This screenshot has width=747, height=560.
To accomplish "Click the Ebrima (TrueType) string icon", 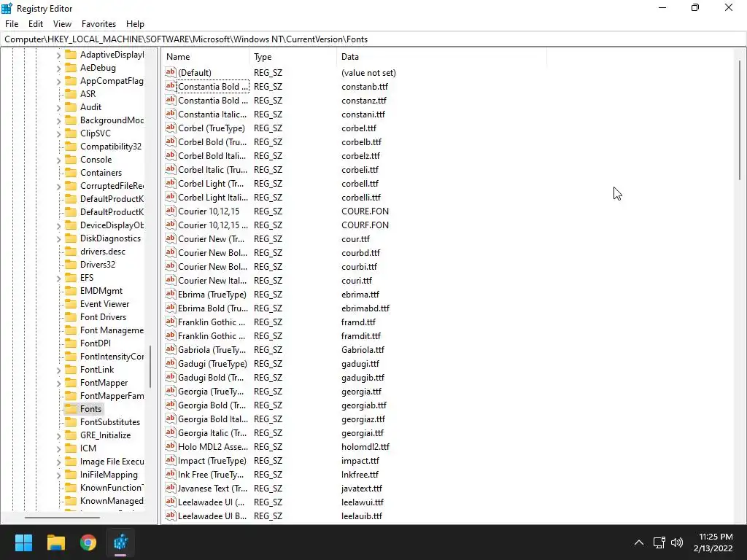I will (171, 294).
